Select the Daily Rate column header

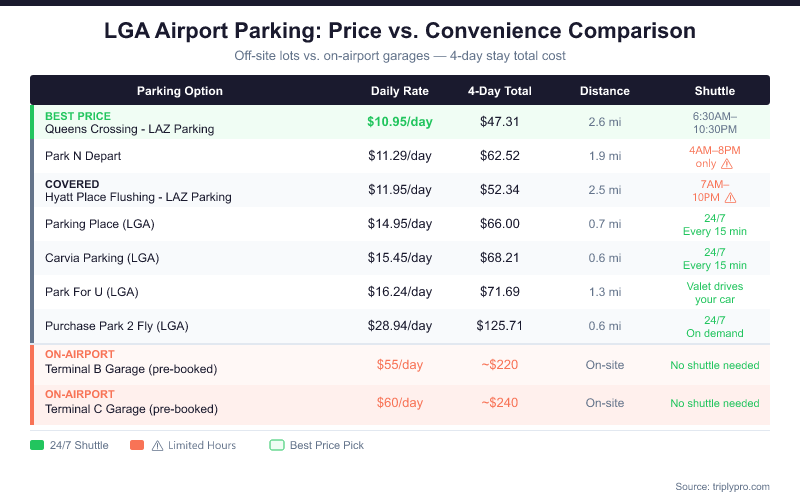click(x=399, y=91)
